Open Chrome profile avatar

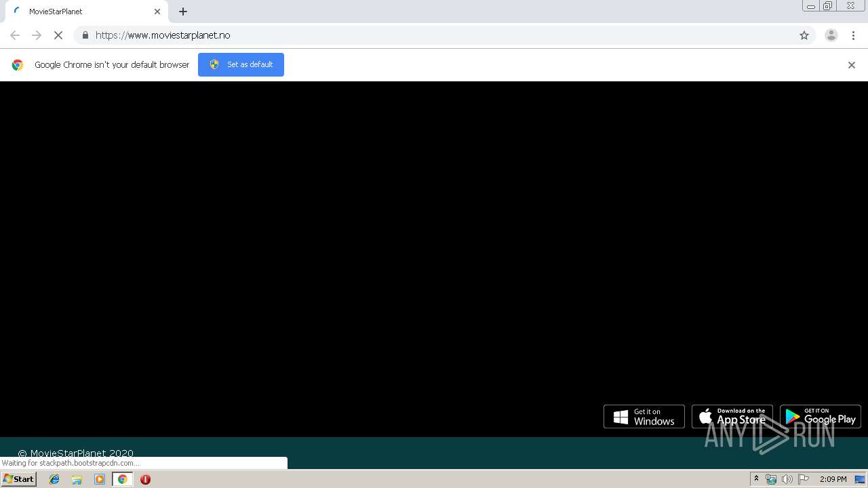point(831,35)
